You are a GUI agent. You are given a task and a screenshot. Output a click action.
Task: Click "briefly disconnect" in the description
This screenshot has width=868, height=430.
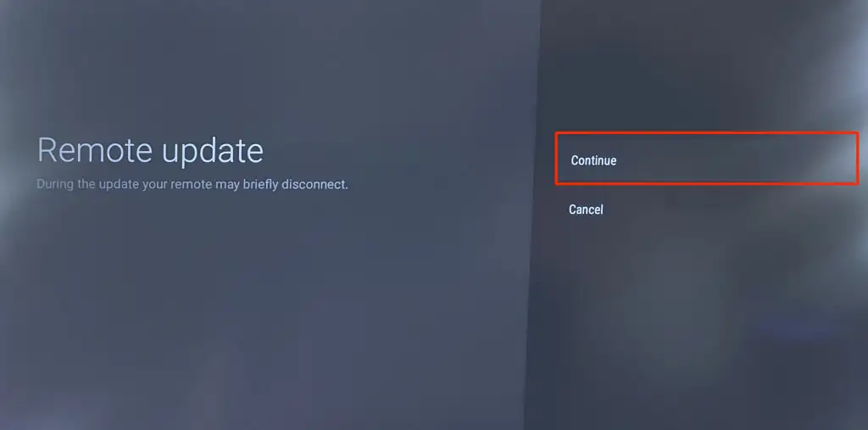(x=295, y=185)
